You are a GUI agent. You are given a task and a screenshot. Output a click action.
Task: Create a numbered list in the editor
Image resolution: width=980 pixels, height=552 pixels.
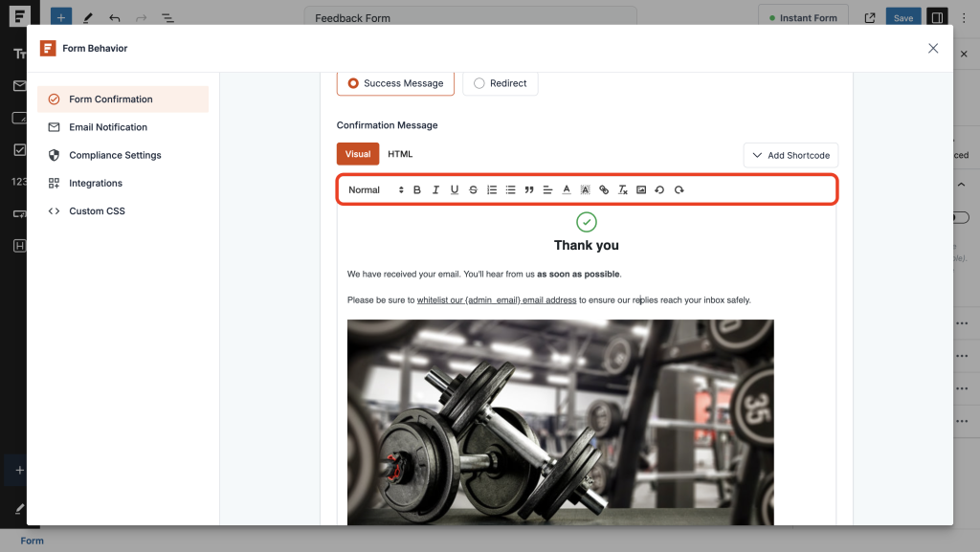pyautogui.click(x=492, y=189)
